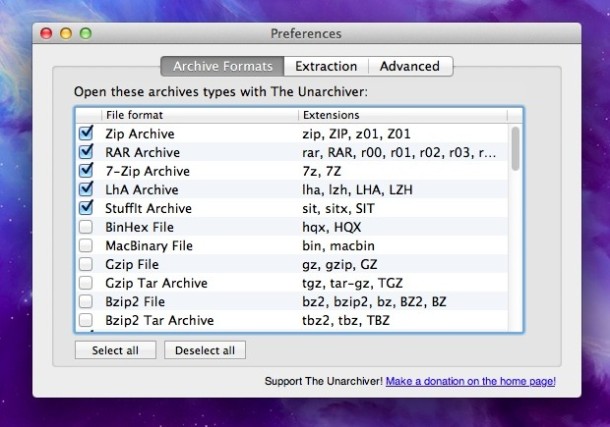Click the Deselect all button
Image resolution: width=610 pixels, height=427 pixels.
pyautogui.click(x=205, y=350)
